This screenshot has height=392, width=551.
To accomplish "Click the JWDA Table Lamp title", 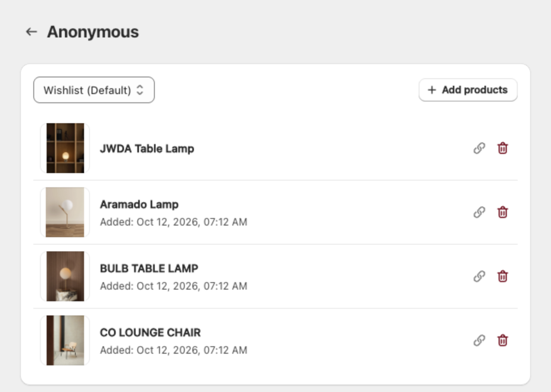I will coord(147,149).
